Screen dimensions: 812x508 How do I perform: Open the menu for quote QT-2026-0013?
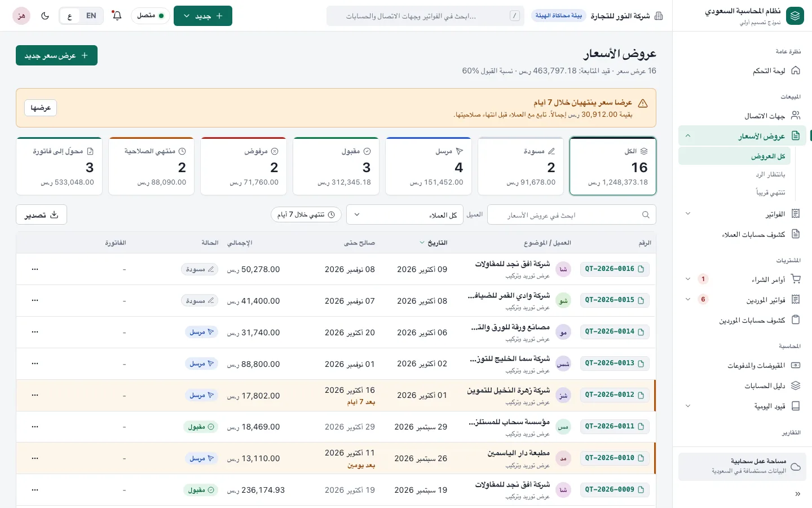click(x=35, y=364)
